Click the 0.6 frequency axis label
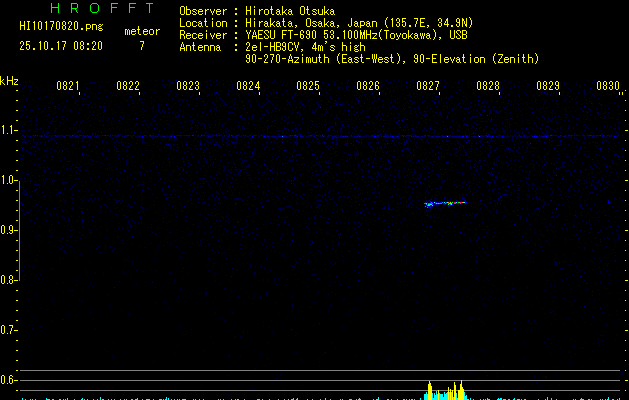629x400 pixels. tap(9, 379)
